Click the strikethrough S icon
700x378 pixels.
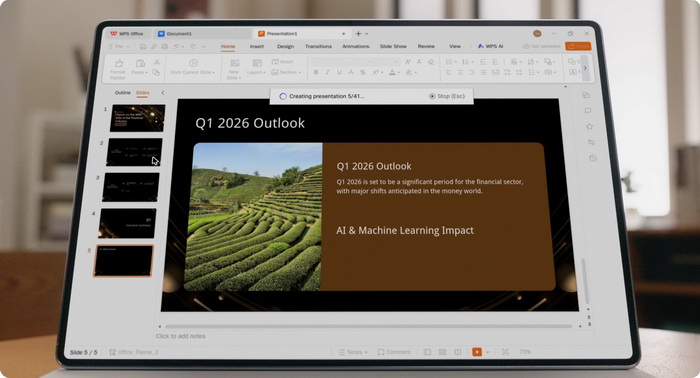(362, 72)
